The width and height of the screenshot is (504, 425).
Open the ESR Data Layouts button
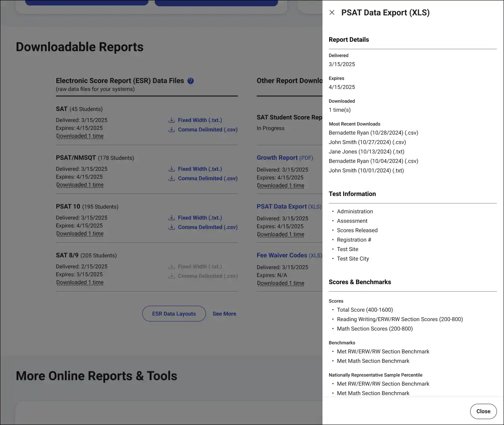174,314
